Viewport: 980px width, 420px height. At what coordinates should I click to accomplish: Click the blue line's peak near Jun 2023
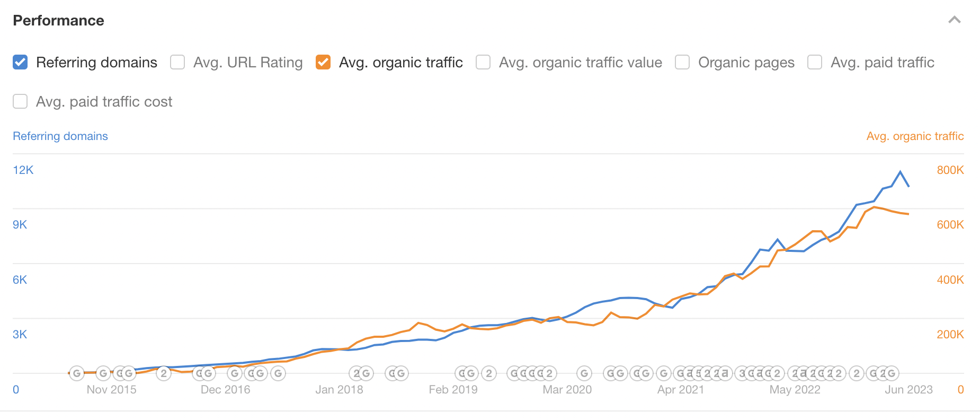(899, 171)
